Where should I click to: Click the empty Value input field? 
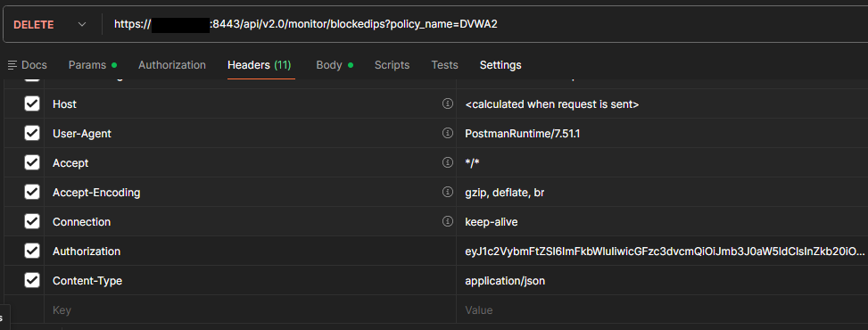662,310
